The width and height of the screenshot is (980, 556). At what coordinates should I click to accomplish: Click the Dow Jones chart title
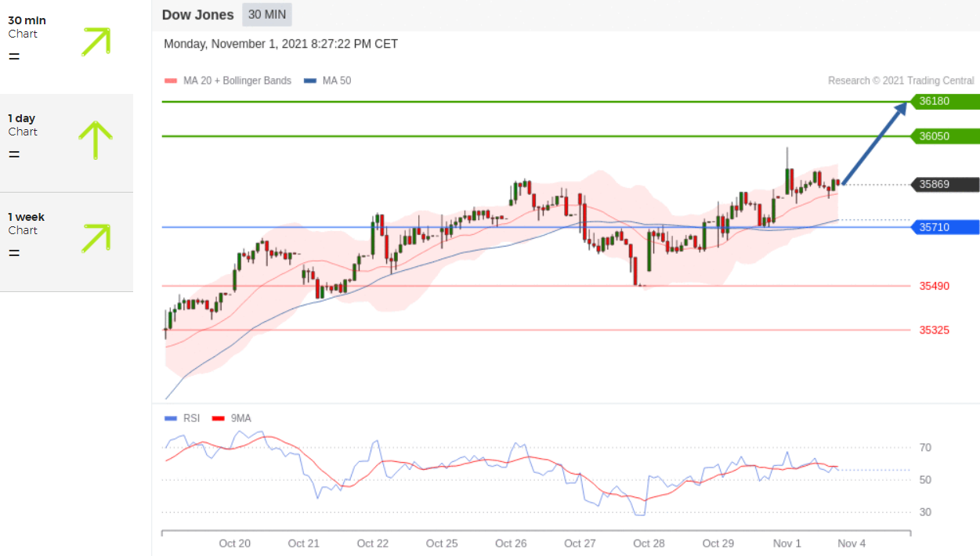coord(197,15)
